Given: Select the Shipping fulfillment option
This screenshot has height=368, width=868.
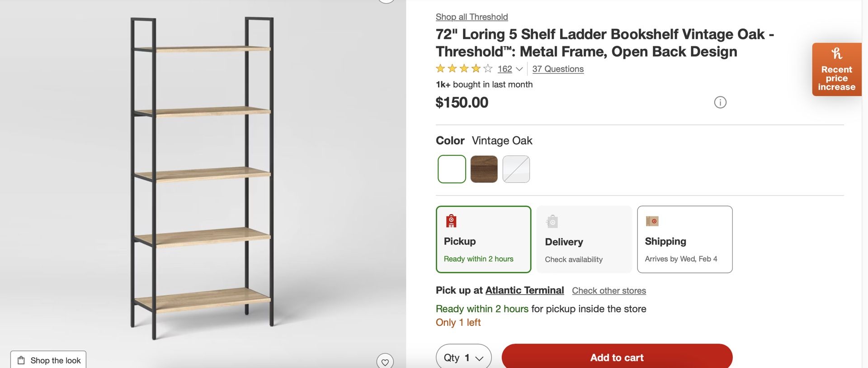Looking at the screenshot, I should (x=684, y=239).
